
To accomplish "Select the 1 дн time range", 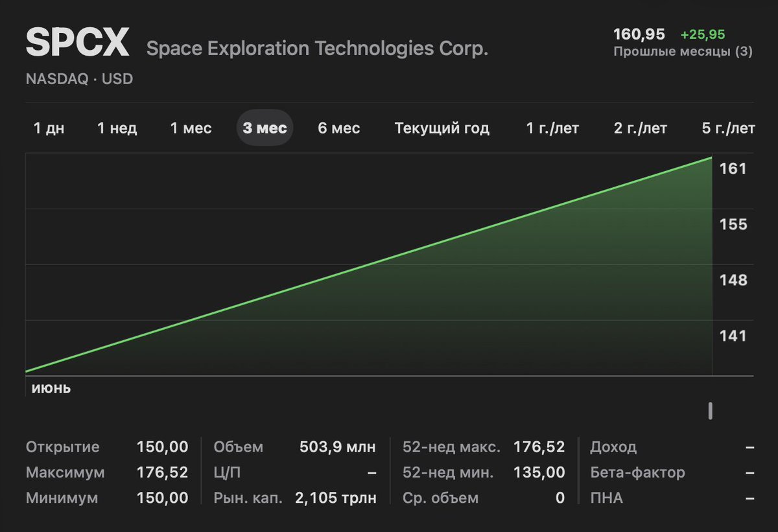I will pyautogui.click(x=49, y=128).
